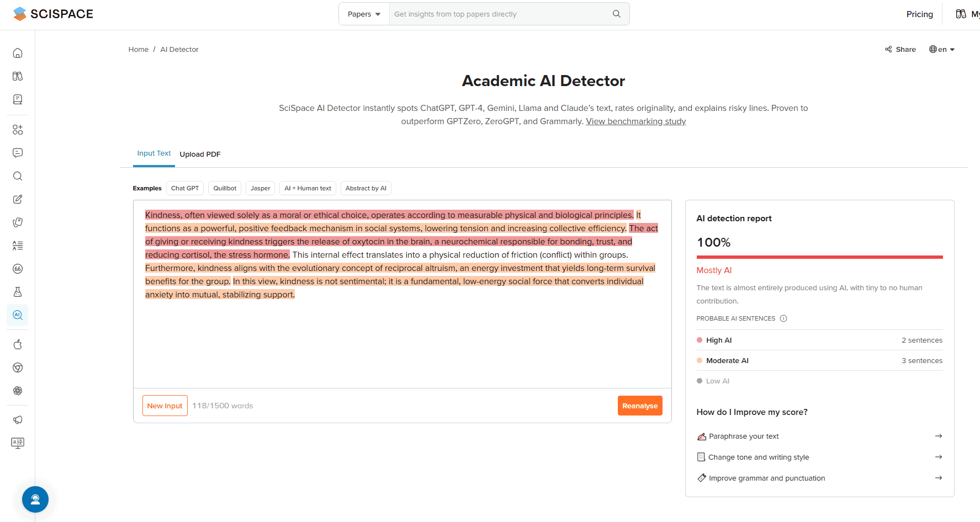Click the search magnifier in top bar
The image size is (980, 522).
pos(616,14)
